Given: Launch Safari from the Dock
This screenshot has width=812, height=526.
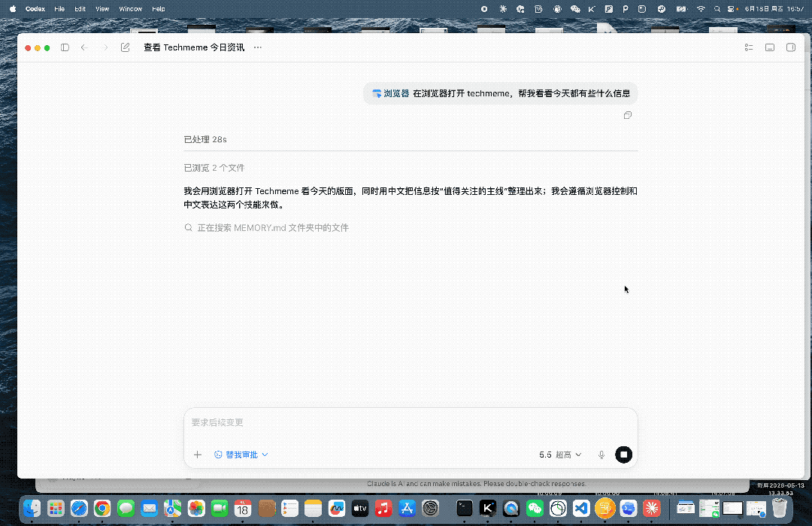Looking at the screenshot, I should [x=79, y=509].
